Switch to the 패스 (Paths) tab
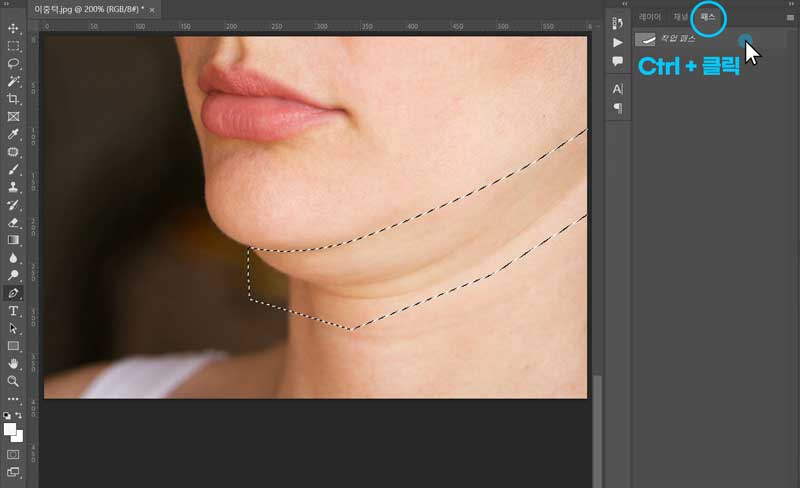 pyautogui.click(x=708, y=17)
